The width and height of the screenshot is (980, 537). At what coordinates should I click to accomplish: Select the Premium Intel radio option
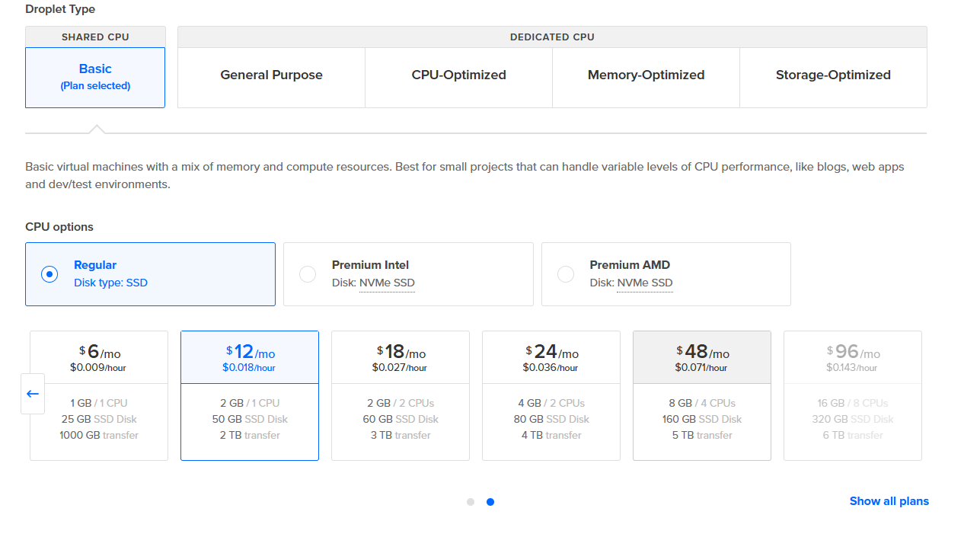308,274
